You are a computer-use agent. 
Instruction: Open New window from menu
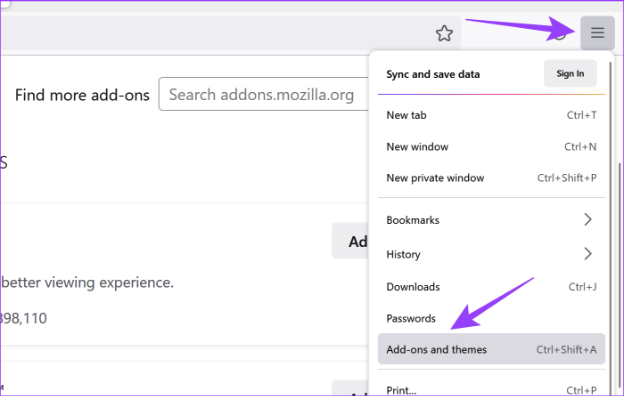point(491,147)
